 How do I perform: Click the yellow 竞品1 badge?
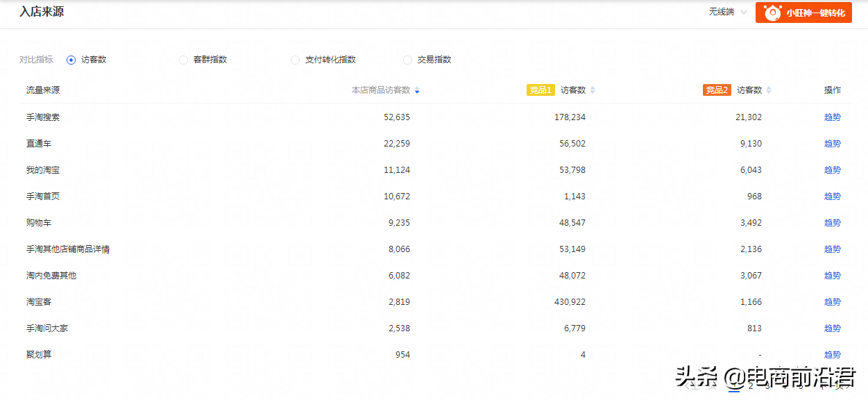point(541,90)
